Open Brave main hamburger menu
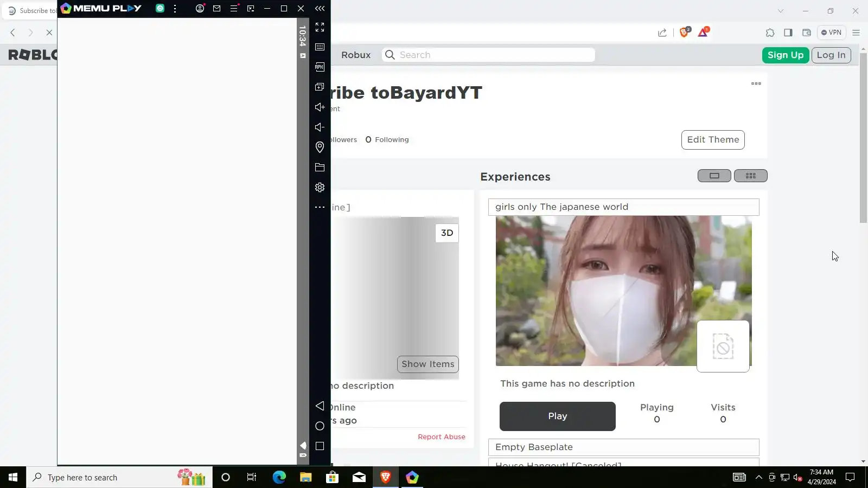This screenshot has width=868, height=488. 856,33
